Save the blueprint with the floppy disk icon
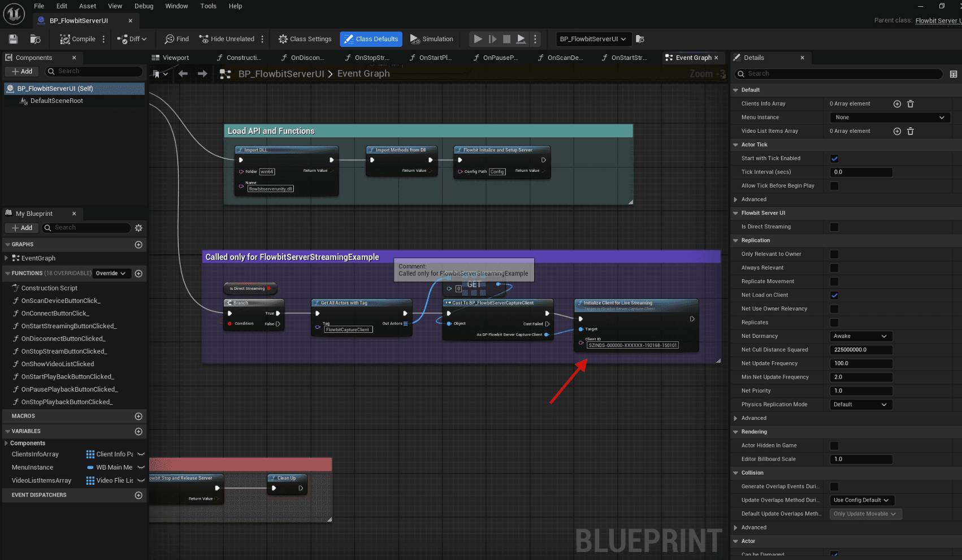Screen dimensions: 962x560 [13, 39]
